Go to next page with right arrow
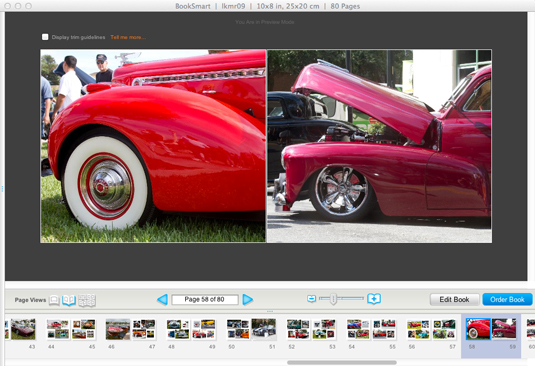Viewport: 535px width, 366px height. pos(248,299)
